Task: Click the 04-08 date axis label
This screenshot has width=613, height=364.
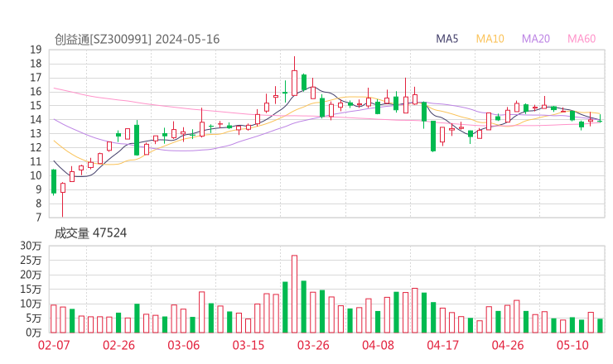Action: (x=378, y=345)
